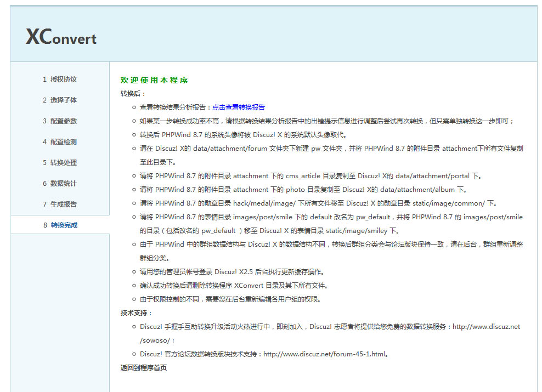Click 返回到程序首页 to return home
This screenshot has width=542, height=392.
click(x=144, y=368)
